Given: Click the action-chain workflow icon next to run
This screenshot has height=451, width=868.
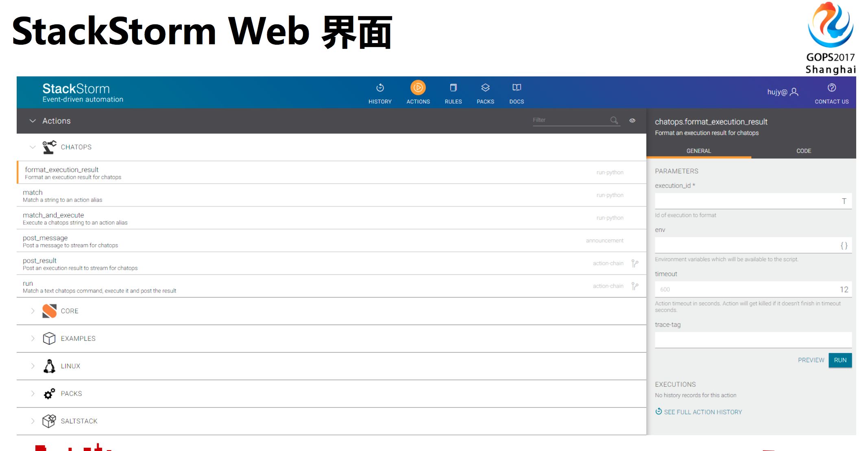Looking at the screenshot, I should [634, 286].
